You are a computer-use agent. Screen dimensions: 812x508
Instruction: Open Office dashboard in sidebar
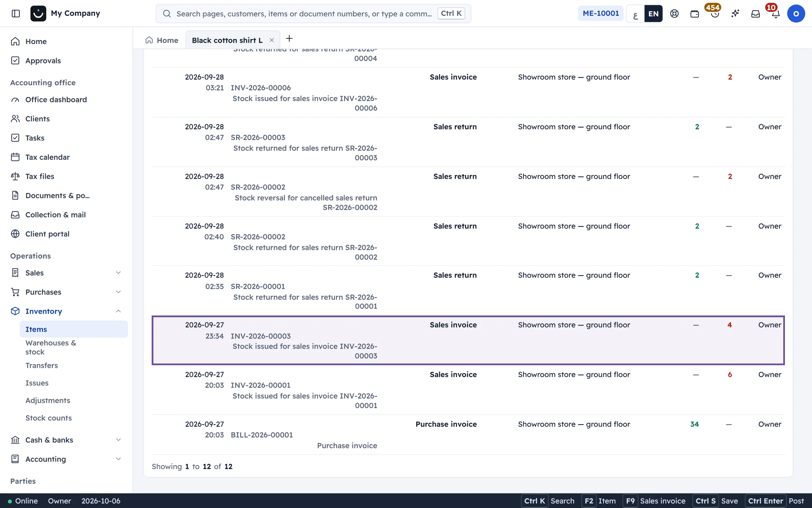(x=66, y=100)
